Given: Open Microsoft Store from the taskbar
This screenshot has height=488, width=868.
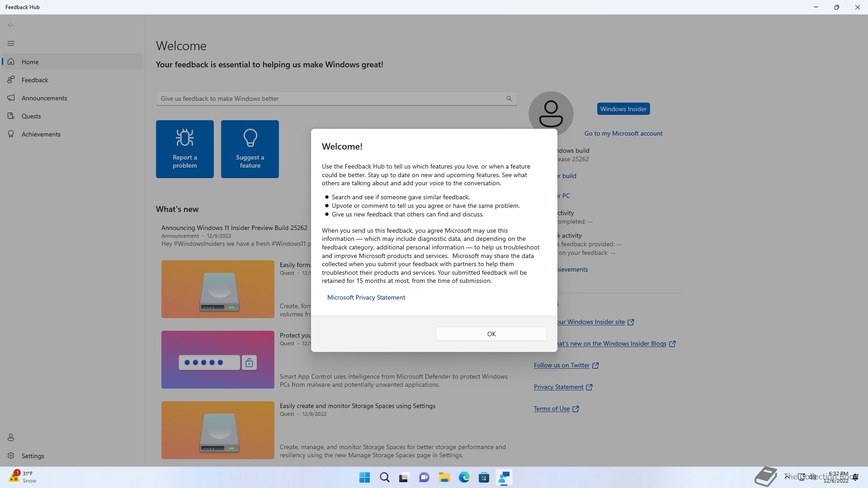Looking at the screenshot, I should (484, 478).
